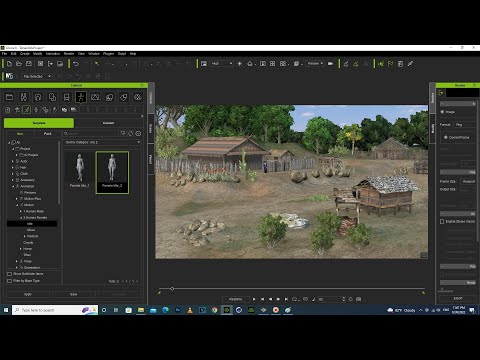Click the Windows taskbar search box
Viewport: 480px width, 360px height.
click(55, 310)
